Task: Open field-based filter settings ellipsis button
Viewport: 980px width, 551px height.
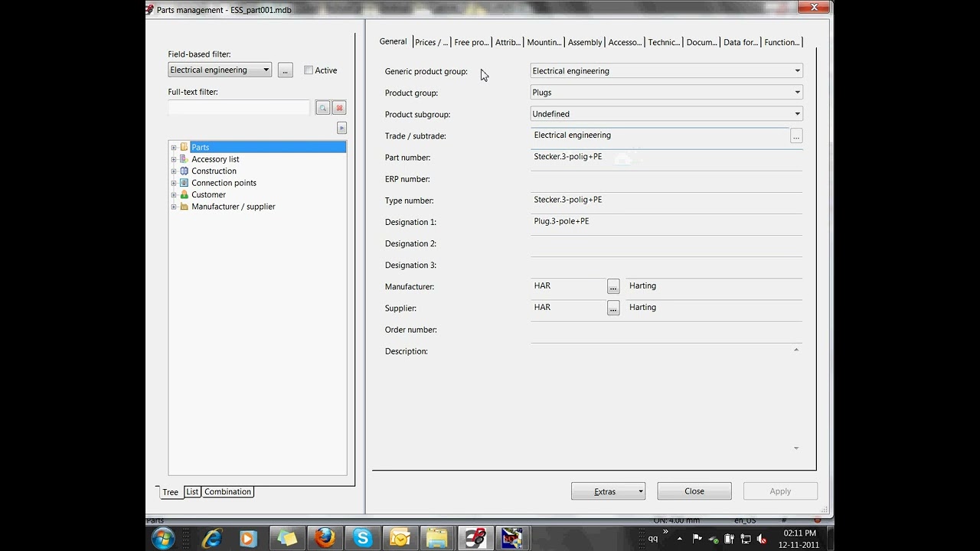Action: click(285, 70)
